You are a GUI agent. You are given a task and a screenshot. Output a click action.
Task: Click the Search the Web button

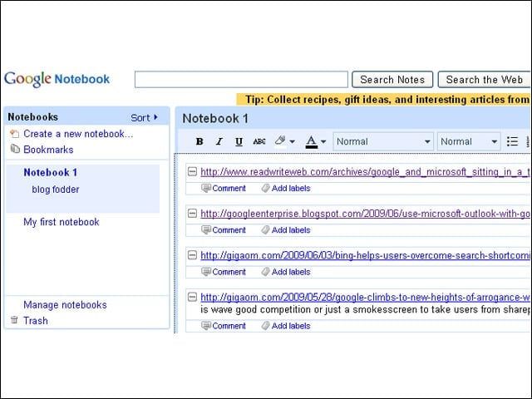(484, 80)
